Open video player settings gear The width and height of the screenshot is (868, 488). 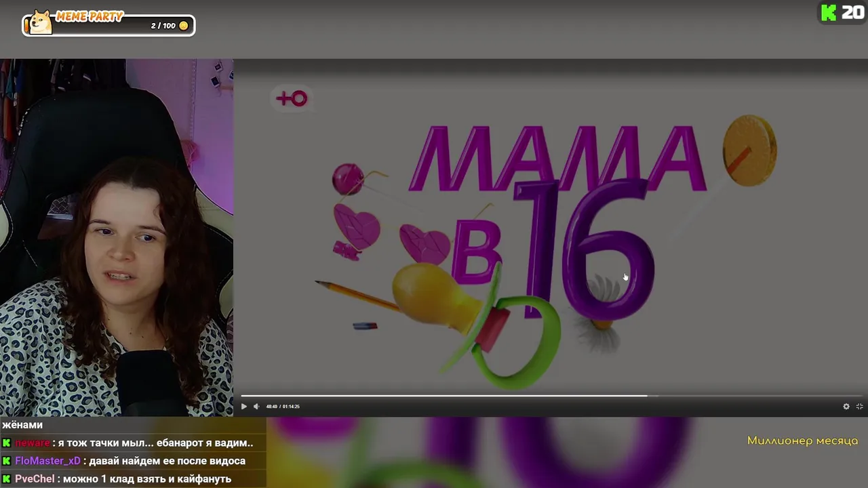(846, 407)
